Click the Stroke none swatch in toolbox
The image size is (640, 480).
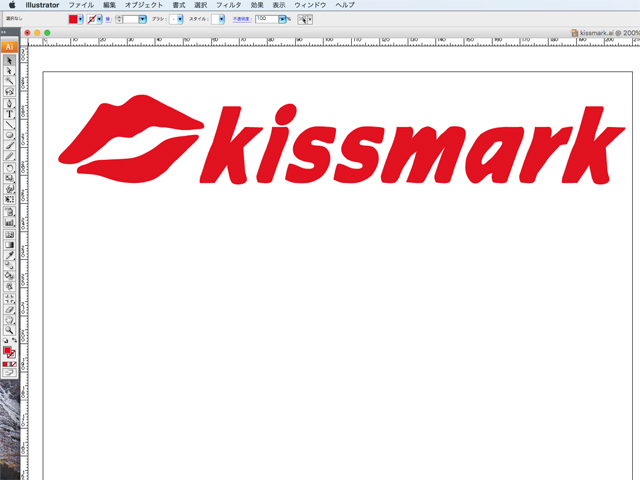[12, 354]
